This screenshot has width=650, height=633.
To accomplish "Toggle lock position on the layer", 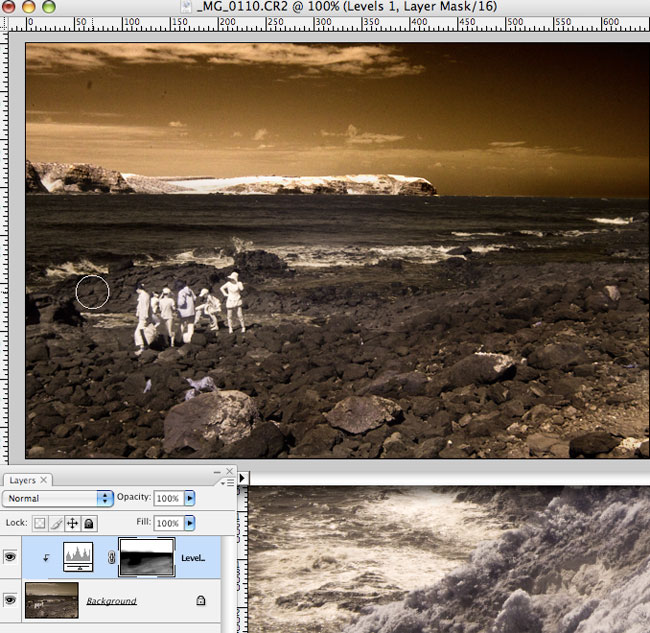I will coord(72,523).
